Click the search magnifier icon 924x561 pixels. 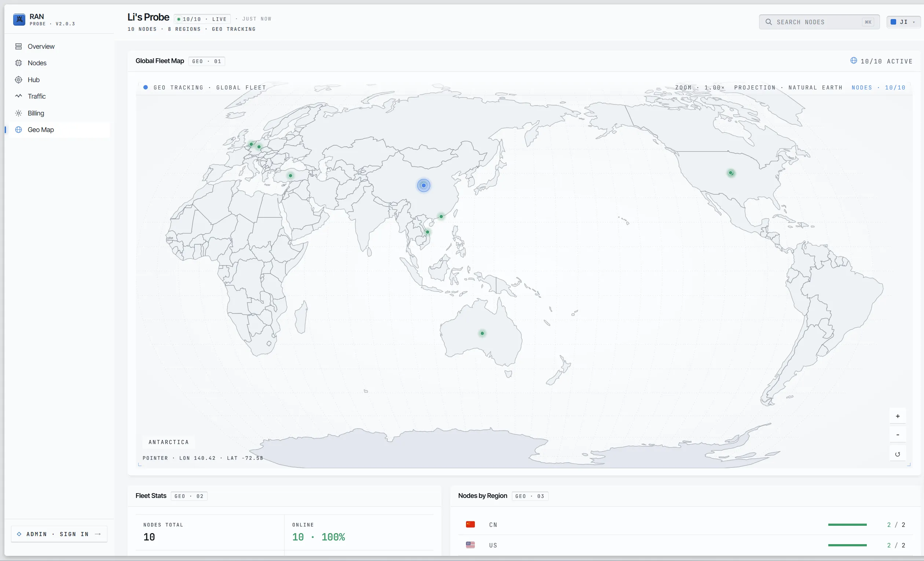[769, 22]
